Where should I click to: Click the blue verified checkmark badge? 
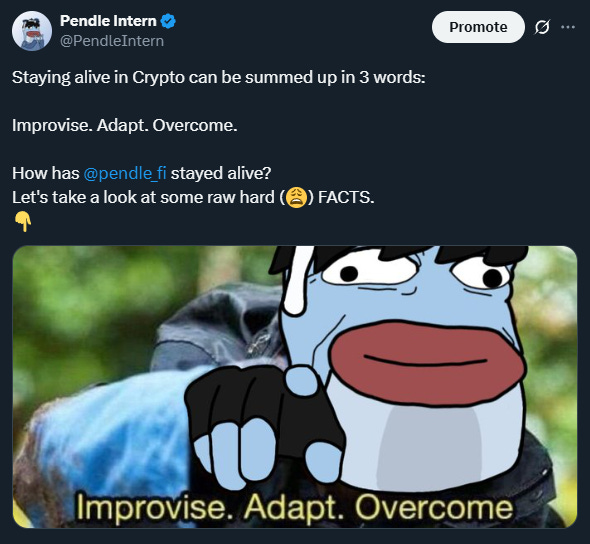click(x=168, y=21)
